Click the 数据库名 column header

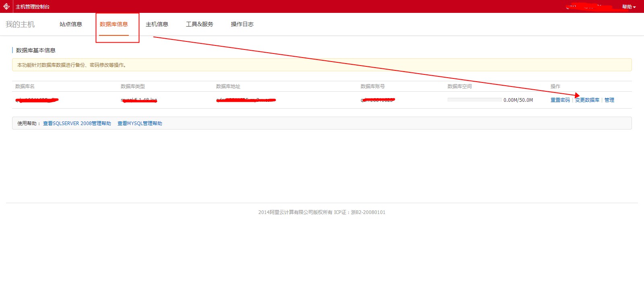25,86
